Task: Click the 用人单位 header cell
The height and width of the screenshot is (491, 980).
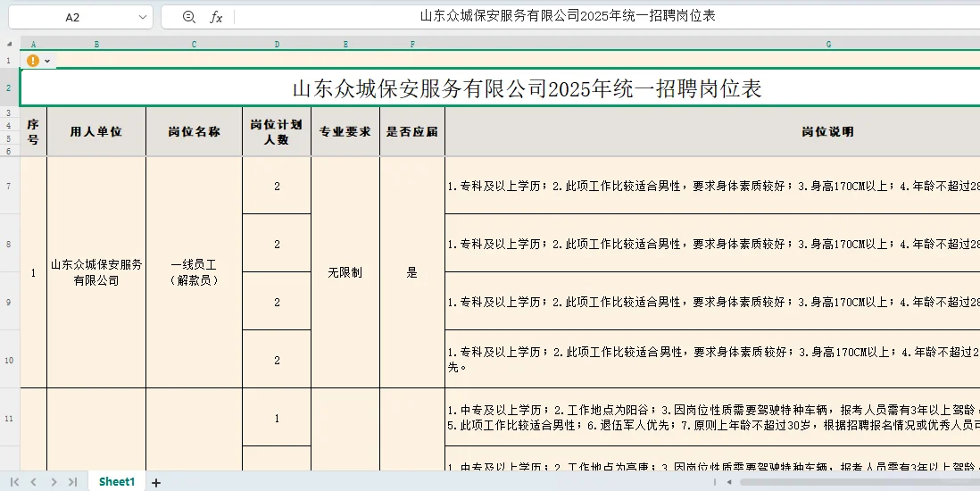Action: point(96,131)
